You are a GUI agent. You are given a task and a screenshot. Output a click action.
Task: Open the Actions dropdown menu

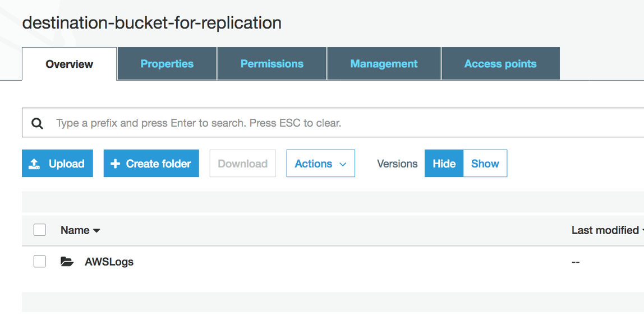coord(320,163)
